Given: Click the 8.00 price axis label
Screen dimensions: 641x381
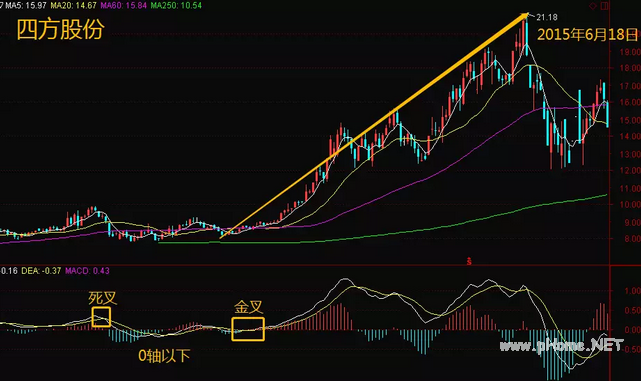Looking at the screenshot, I should 632,239.
